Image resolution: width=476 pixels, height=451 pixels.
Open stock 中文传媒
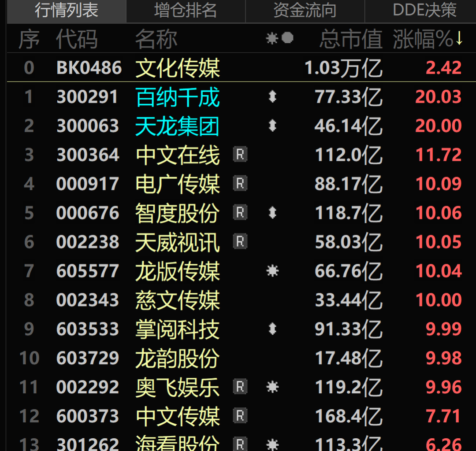click(x=178, y=416)
